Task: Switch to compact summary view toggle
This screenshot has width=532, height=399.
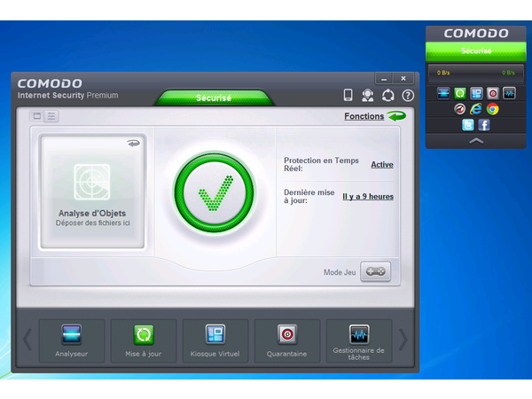Action: click(37, 116)
